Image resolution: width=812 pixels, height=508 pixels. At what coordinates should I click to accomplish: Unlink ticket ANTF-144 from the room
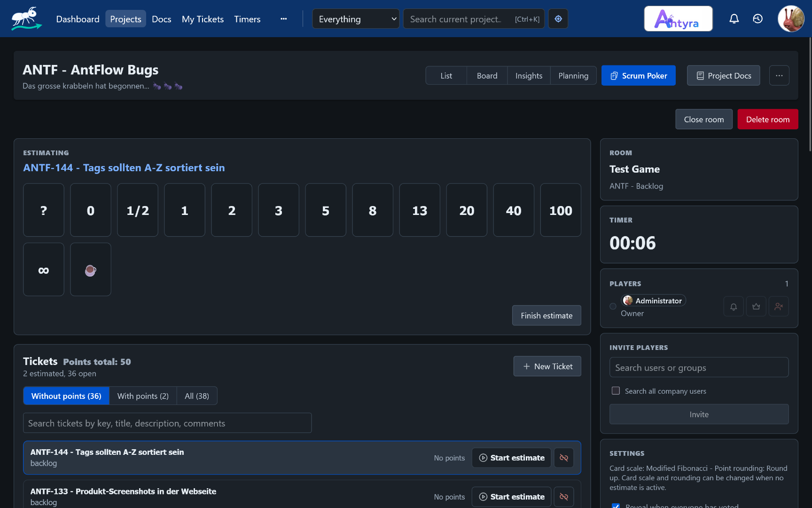click(x=564, y=458)
